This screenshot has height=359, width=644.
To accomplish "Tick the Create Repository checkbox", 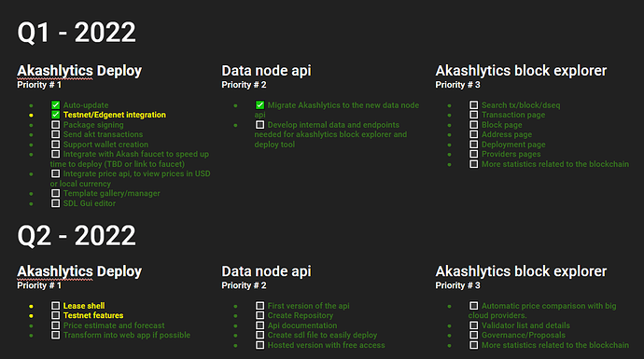I will coord(260,315).
